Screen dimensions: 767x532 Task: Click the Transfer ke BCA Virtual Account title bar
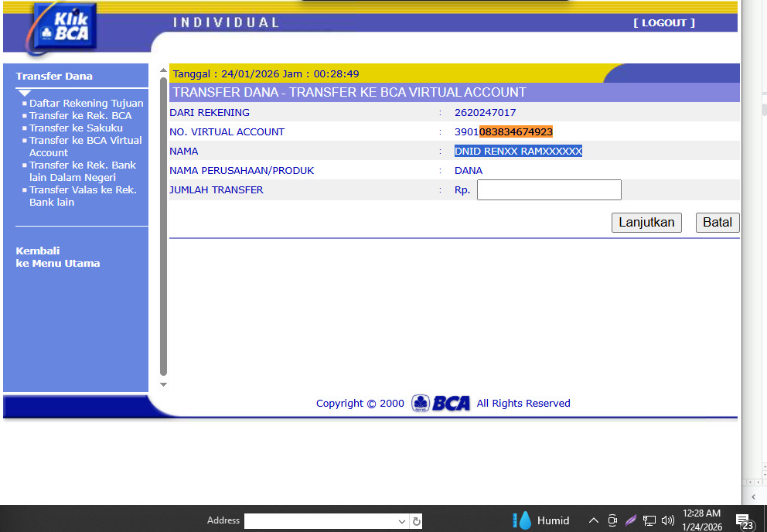(454, 92)
